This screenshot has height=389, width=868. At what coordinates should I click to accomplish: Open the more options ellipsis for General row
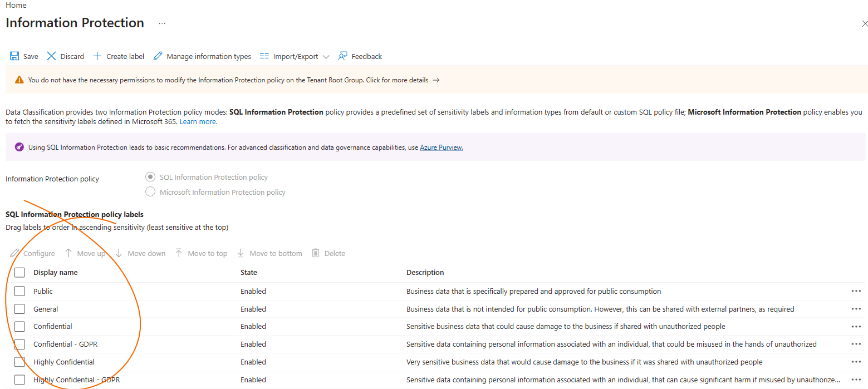(856, 309)
